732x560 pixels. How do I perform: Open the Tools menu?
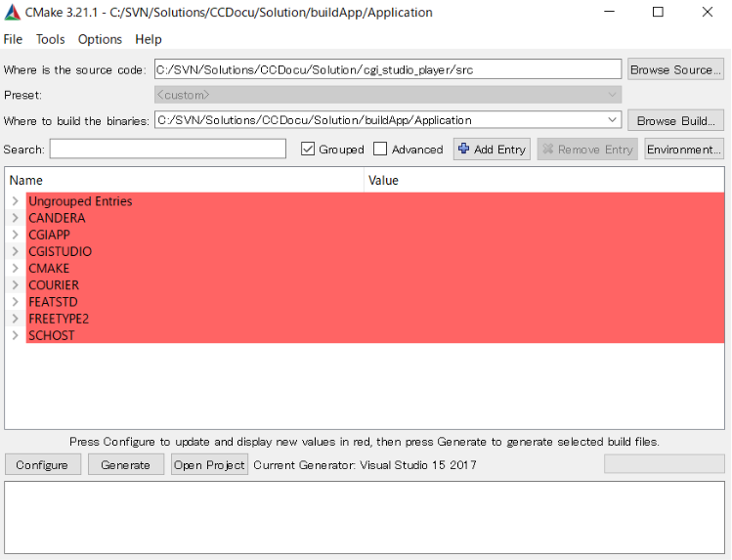point(51,39)
